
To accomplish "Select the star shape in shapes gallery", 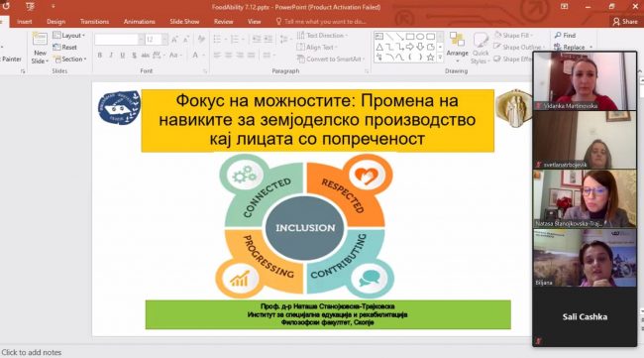I will (430, 58).
